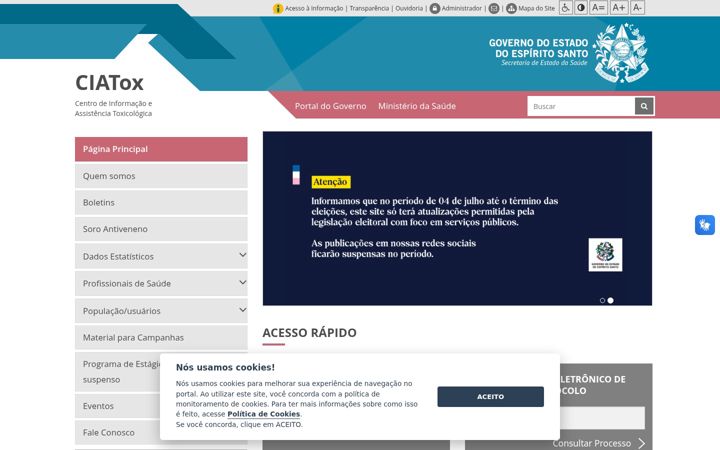Open Ministério da Saúde menu item
Image resolution: width=720 pixels, height=450 pixels.
[417, 106]
